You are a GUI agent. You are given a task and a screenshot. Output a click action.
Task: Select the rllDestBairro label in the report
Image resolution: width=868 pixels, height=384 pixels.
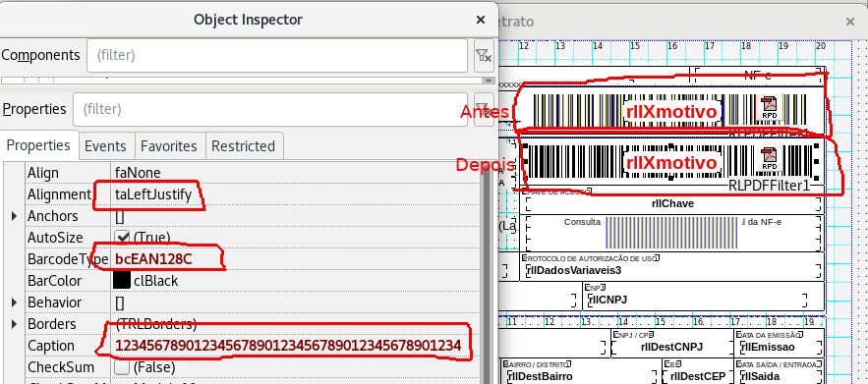(540, 376)
